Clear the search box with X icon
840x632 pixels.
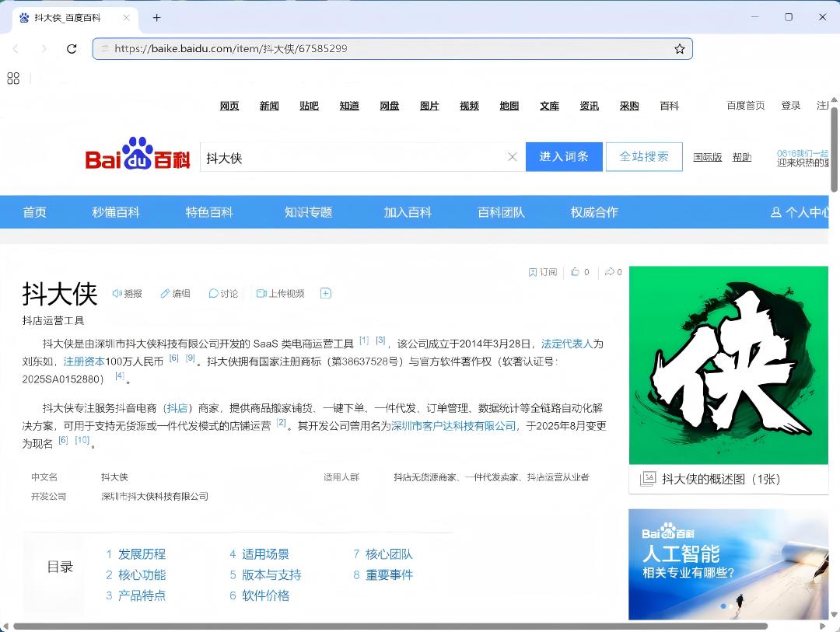[x=512, y=157]
